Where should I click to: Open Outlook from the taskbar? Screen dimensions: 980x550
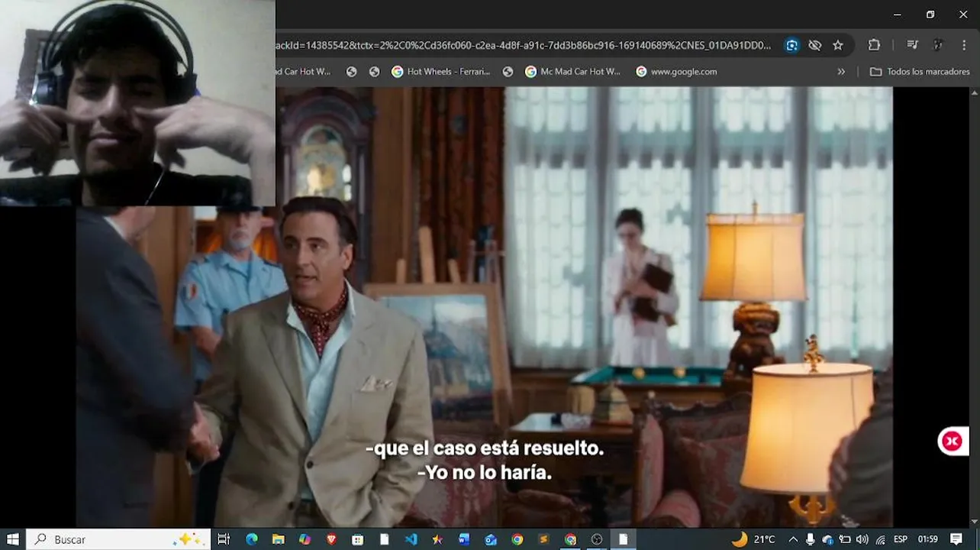pyautogui.click(x=491, y=539)
